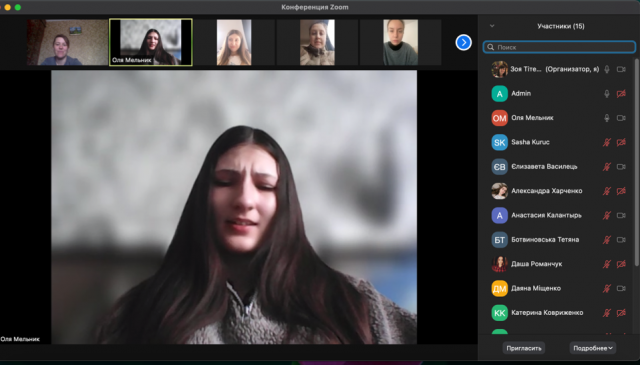640x365 pixels.
Task: Click camera icon for Даяна Міщенко
Action: [x=621, y=289]
